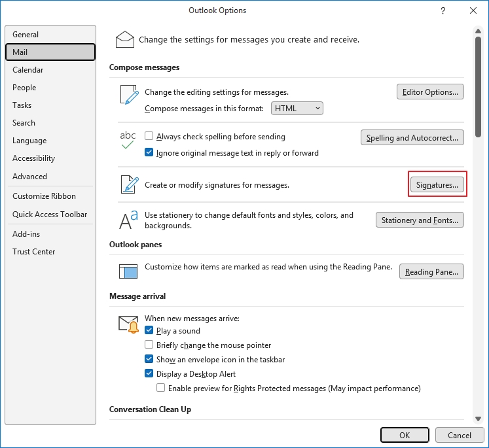
Task: Toggle the Play a sound checkbox
Action: [149, 330]
